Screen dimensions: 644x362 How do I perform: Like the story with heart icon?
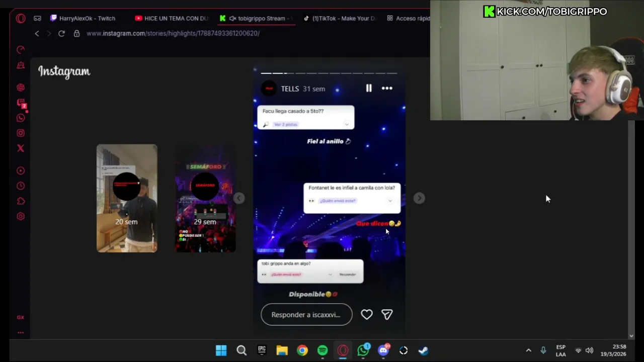pyautogui.click(x=367, y=314)
